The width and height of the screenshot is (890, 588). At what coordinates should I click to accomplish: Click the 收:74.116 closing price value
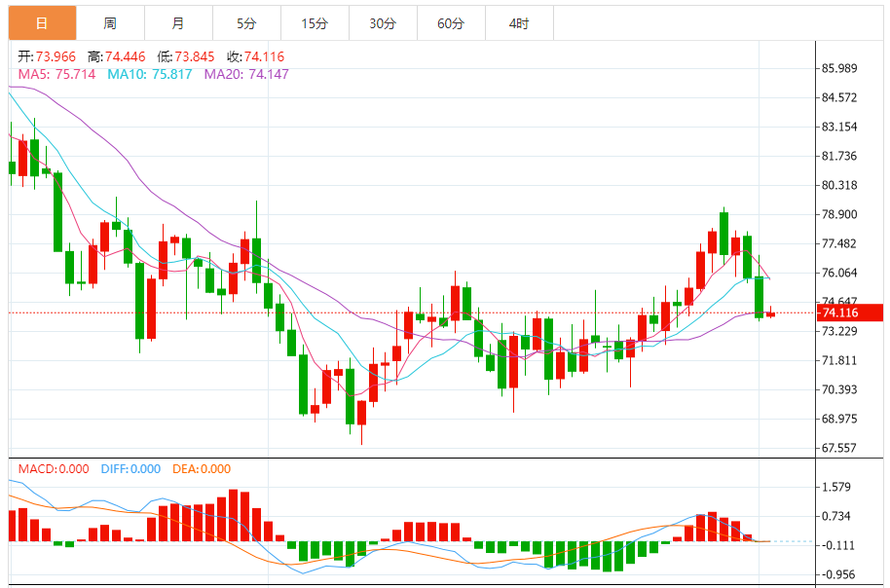255,56
